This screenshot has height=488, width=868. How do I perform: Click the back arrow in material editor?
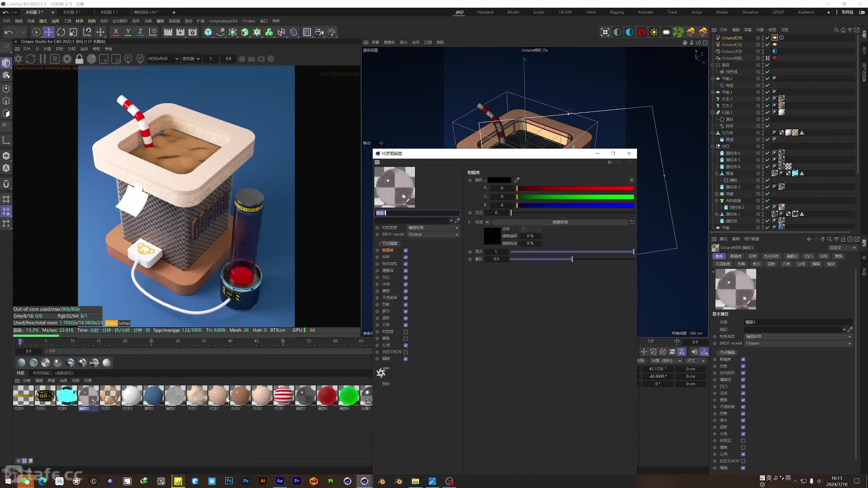pos(610,162)
